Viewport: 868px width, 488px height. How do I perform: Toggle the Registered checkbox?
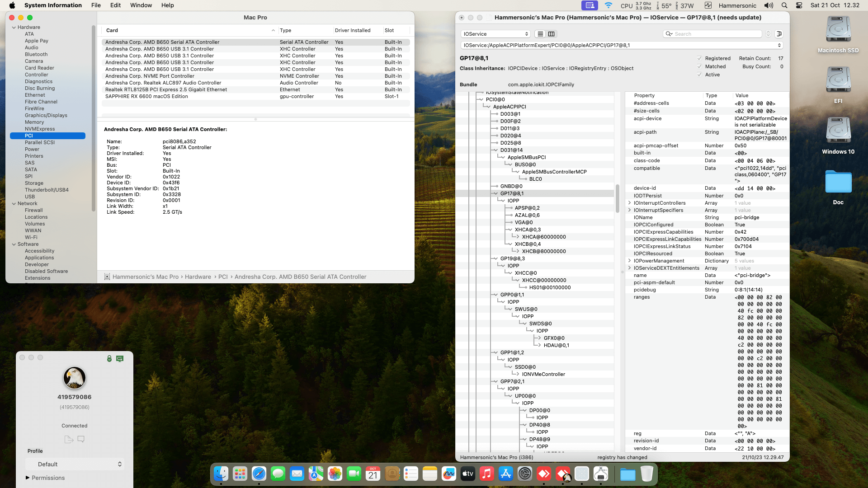click(x=699, y=58)
